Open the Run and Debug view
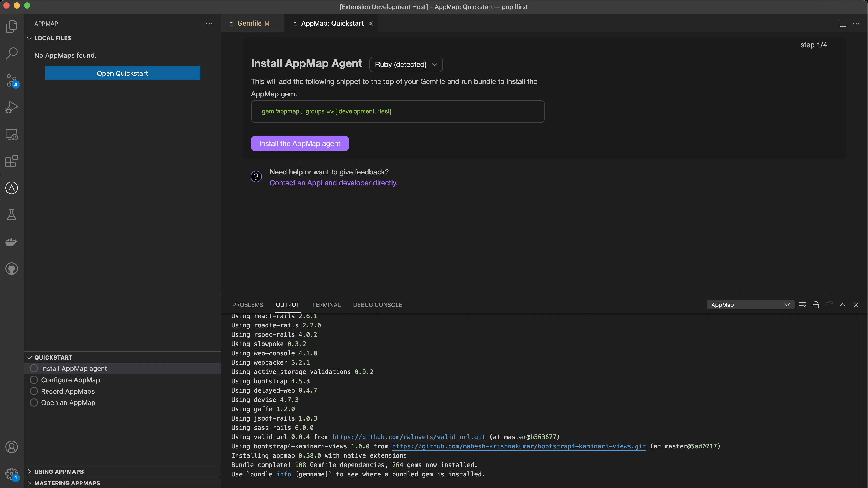The width and height of the screenshot is (868, 488). pos(11,107)
